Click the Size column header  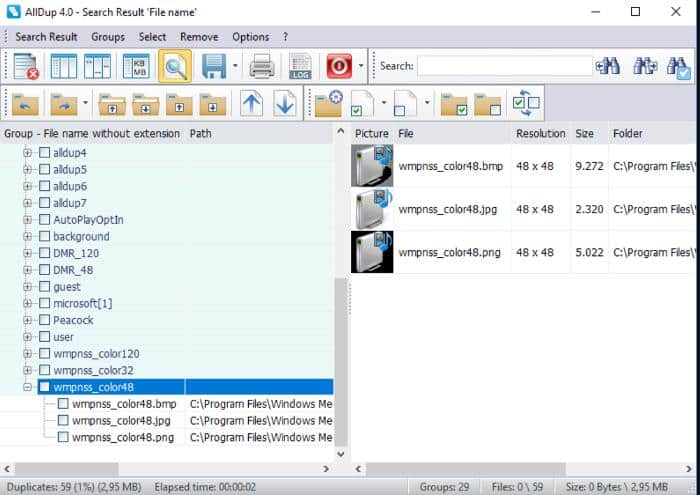tap(584, 133)
